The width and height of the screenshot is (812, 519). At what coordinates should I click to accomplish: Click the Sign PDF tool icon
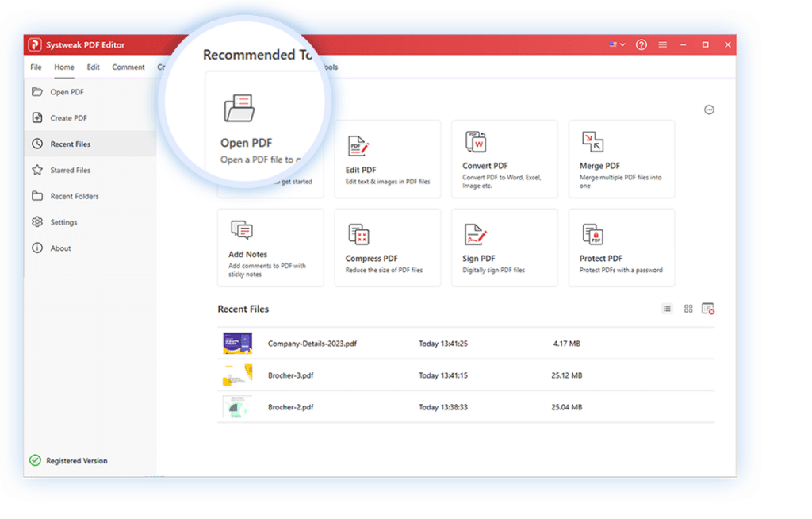(476, 234)
